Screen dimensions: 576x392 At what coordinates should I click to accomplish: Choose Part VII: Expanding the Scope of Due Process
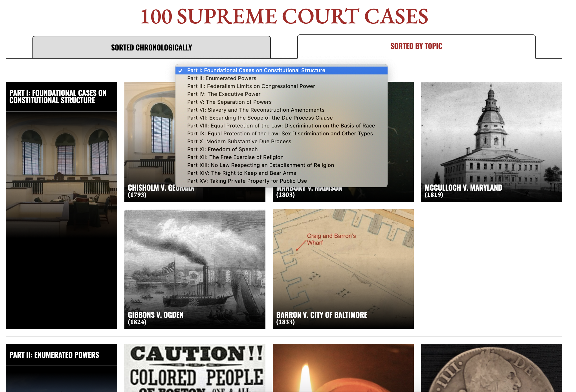(281, 118)
